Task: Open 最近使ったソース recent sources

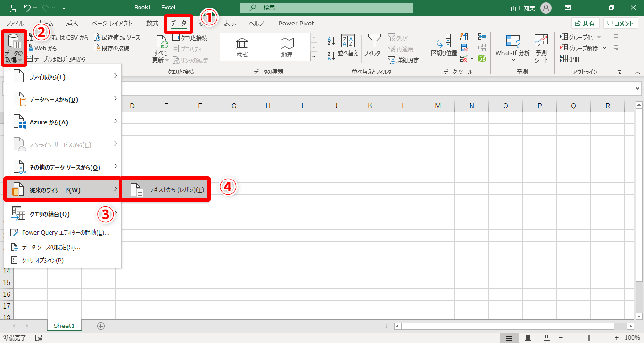Action: tap(116, 37)
